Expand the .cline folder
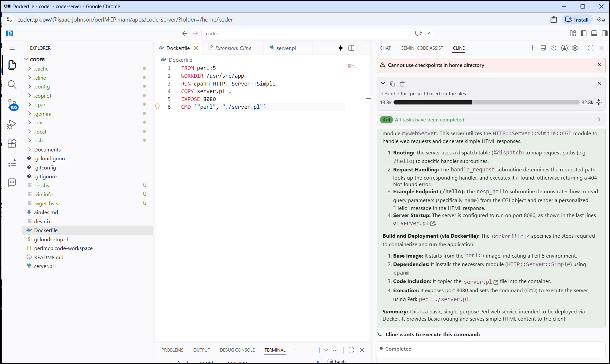This screenshot has width=610, height=364. click(87, 78)
